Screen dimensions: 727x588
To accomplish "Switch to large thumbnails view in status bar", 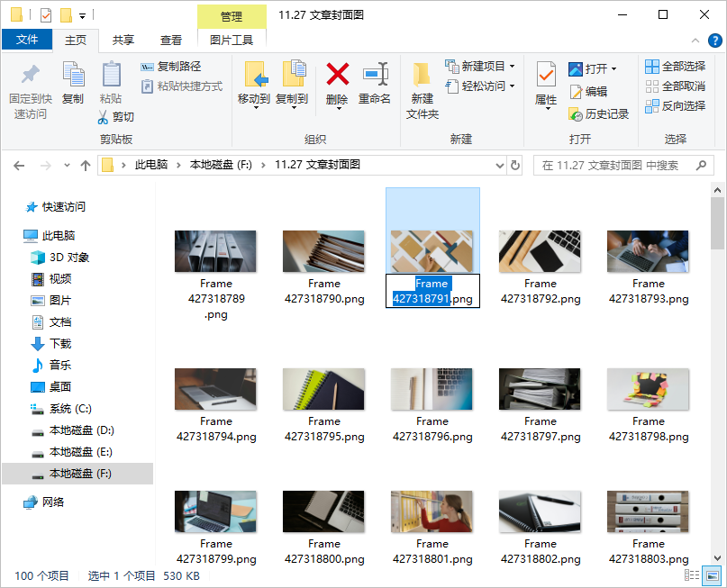I will click(x=712, y=575).
